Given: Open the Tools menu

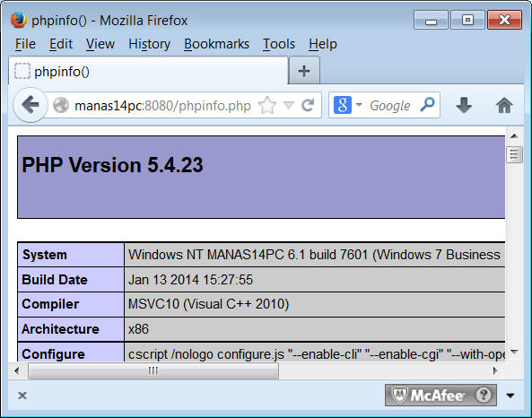Looking at the screenshot, I should (279, 44).
